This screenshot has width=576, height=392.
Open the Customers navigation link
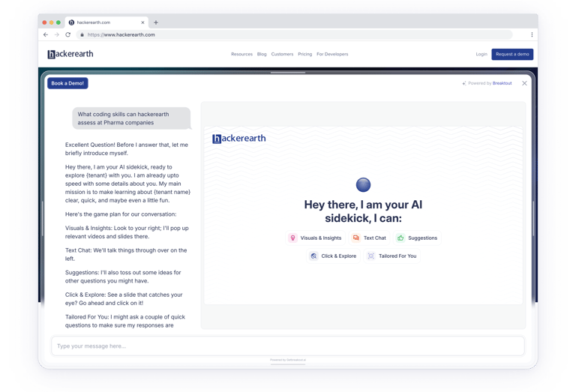tap(282, 54)
